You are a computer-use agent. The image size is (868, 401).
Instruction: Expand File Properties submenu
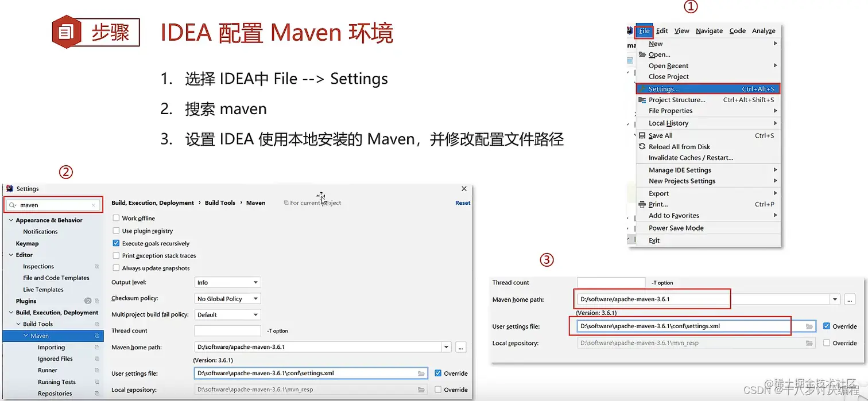(x=708, y=111)
